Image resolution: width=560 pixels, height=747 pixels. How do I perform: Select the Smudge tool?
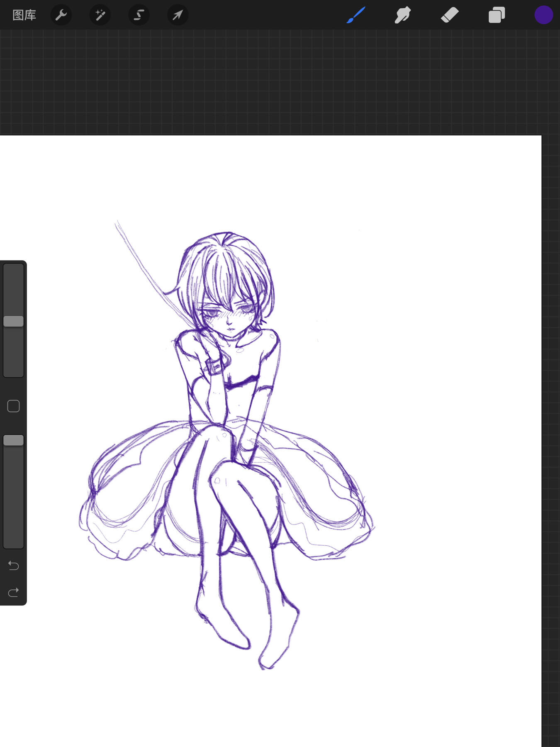point(403,15)
